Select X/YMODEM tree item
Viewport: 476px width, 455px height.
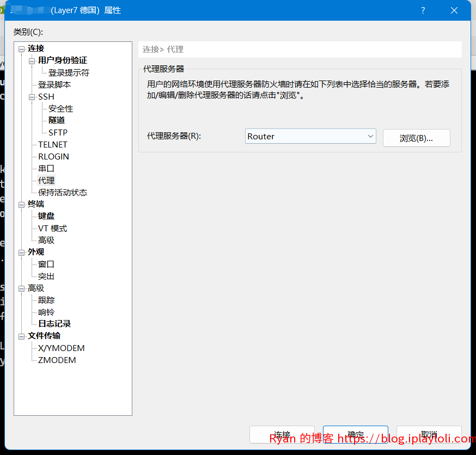[62, 348]
